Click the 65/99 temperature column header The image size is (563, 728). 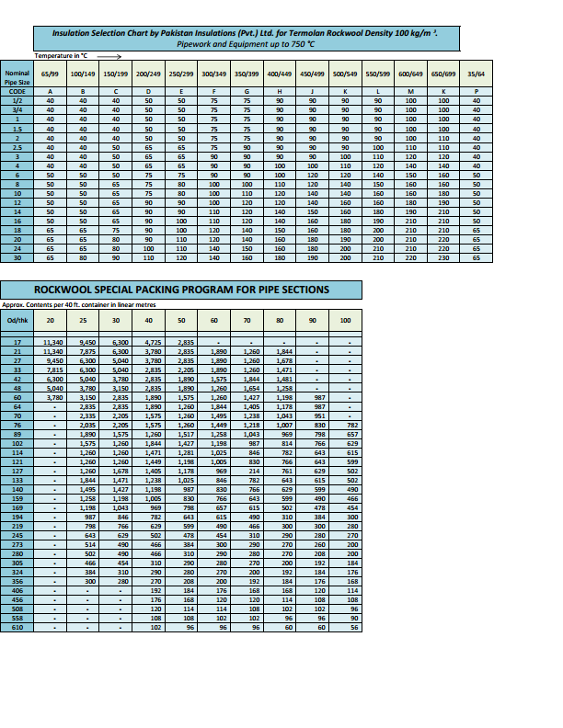50,73
